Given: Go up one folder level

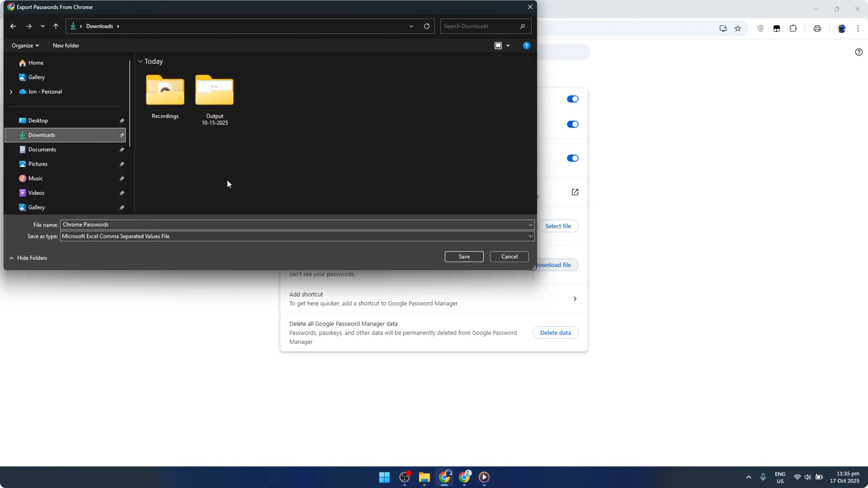Looking at the screenshot, I should tap(56, 26).
